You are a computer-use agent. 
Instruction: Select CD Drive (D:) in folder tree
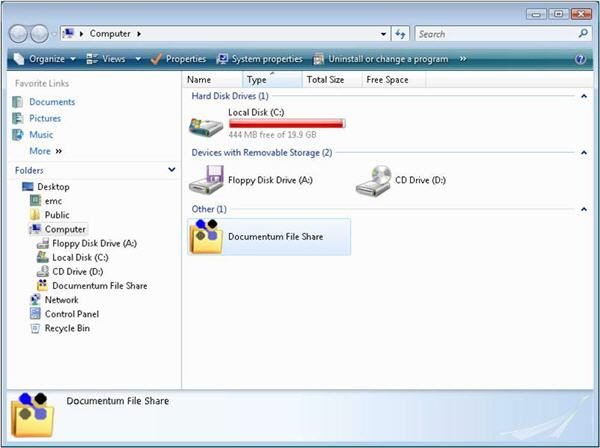pyautogui.click(x=78, y=272)
